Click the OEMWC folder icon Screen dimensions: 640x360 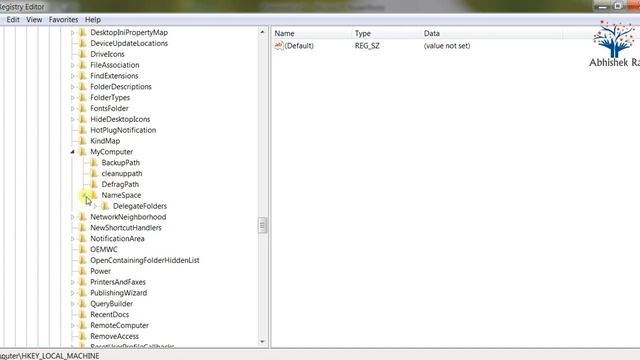pos(82,249)
